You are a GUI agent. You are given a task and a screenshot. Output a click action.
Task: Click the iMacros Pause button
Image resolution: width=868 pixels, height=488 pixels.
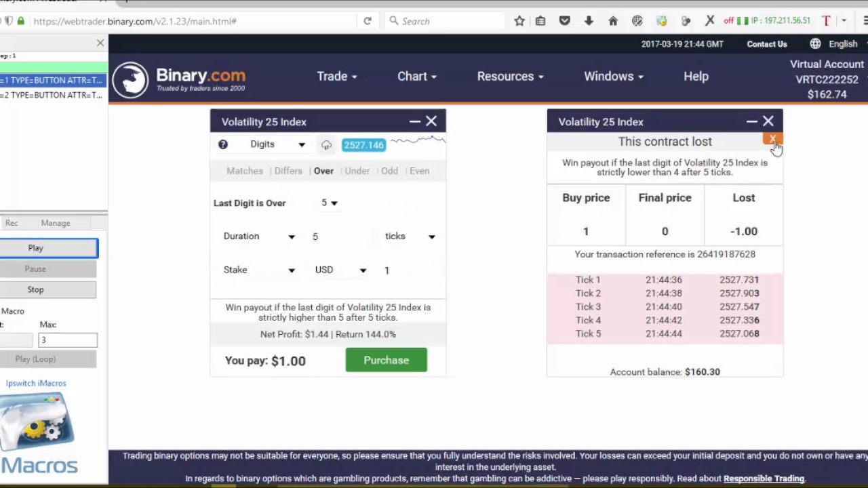[x=48, y=269]
